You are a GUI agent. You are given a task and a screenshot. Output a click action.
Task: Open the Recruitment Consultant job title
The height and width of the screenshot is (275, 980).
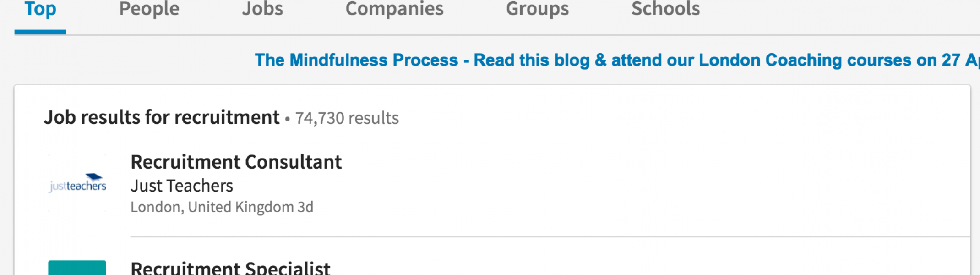coord(236,162)
